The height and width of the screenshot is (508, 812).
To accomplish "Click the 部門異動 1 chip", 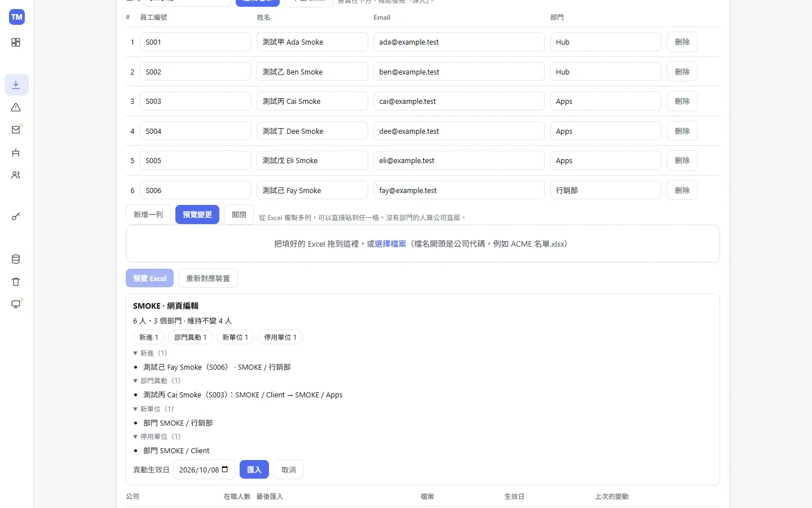I will [191, 338].
